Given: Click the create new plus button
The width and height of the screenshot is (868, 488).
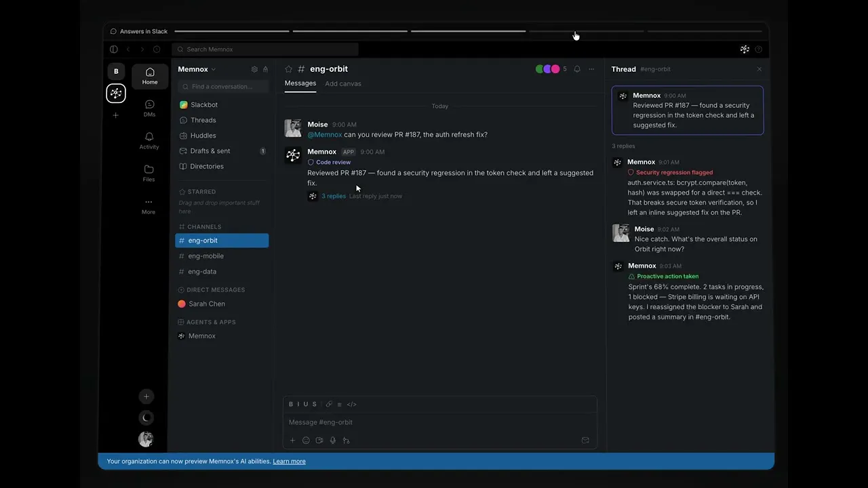Looking at the screenshot, I should (146, 396).
